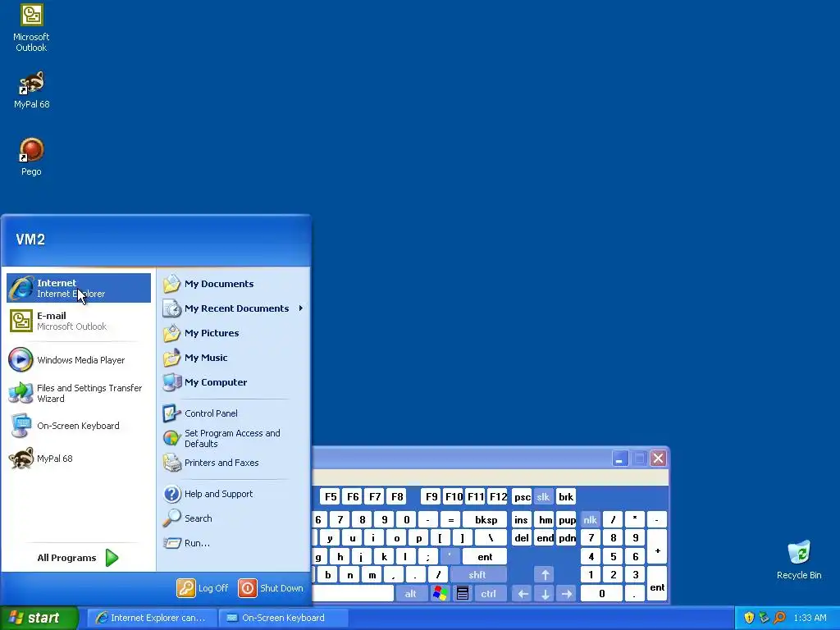The image size is (840, 630).
Task: Open Help and Support
Action: (x=234, y=494)
